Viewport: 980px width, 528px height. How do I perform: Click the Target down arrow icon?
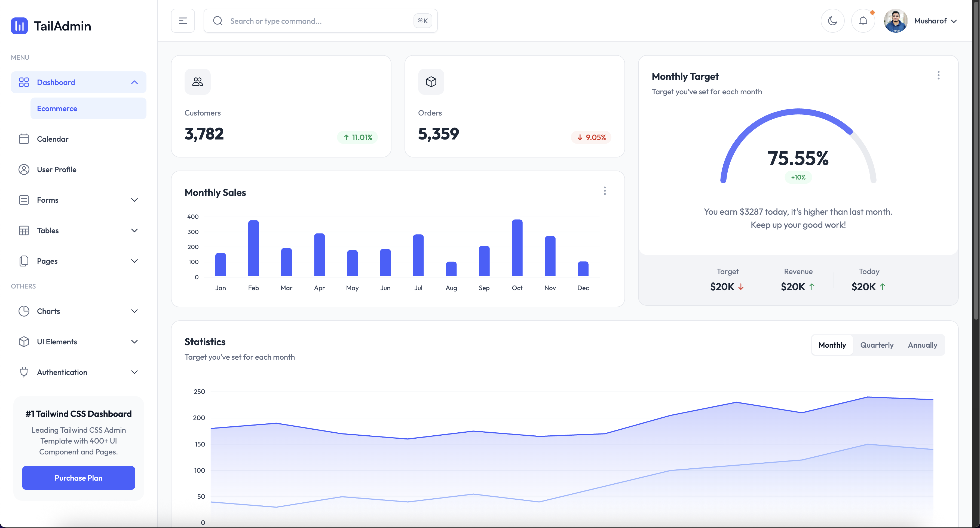tap(741, 287)
